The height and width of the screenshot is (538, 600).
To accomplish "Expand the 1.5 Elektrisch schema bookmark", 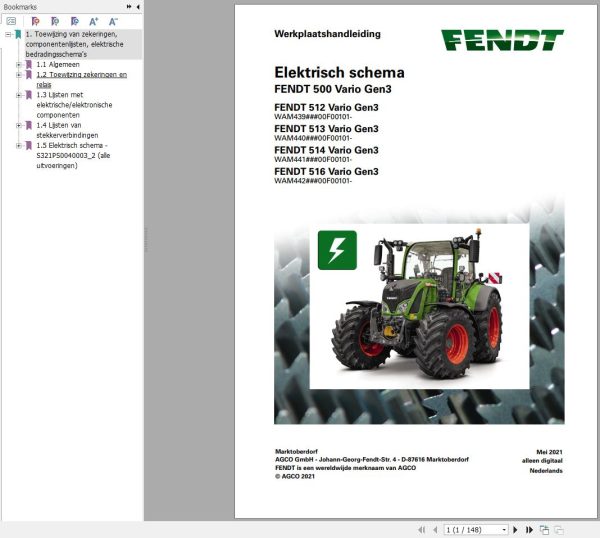I will 18,145.
